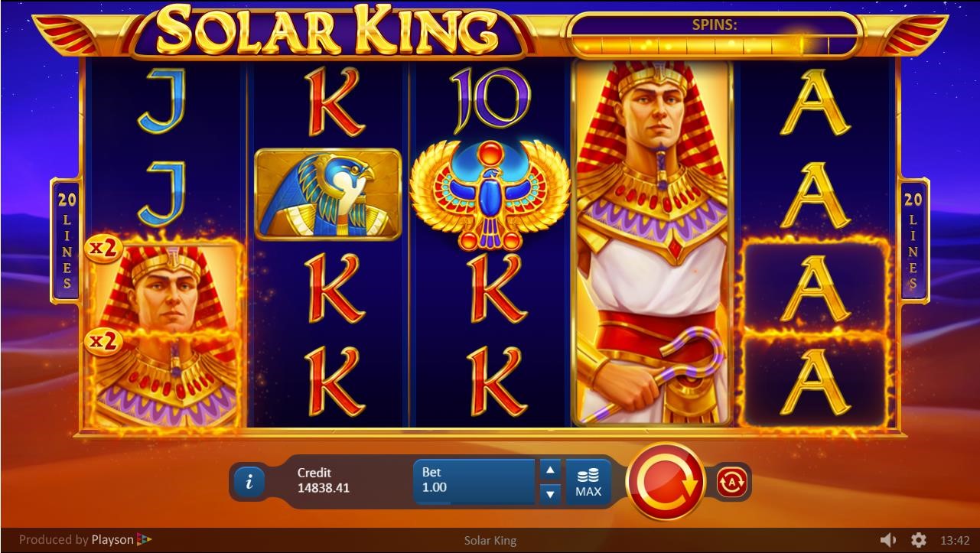980x553 pixels.
Task: Open settings with the gear icon
Action: coord(919,540)
